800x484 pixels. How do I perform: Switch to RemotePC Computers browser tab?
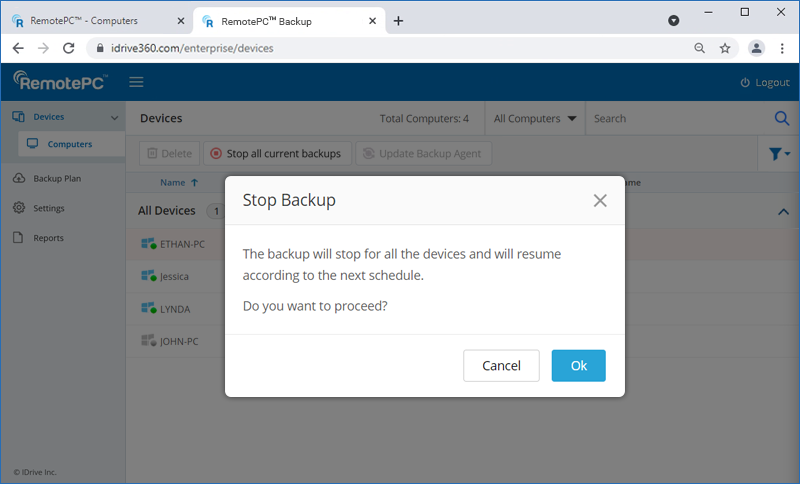point(95,21)
